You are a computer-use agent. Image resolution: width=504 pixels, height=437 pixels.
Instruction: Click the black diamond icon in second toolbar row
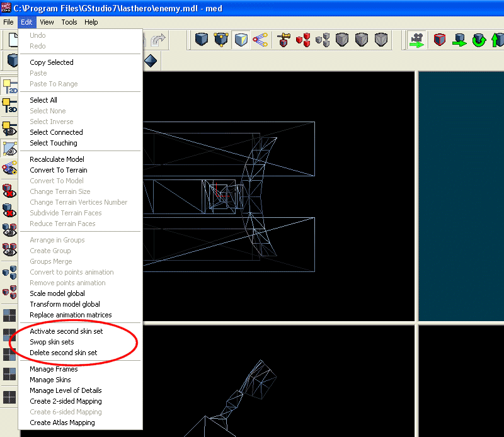tap(151, 61)
